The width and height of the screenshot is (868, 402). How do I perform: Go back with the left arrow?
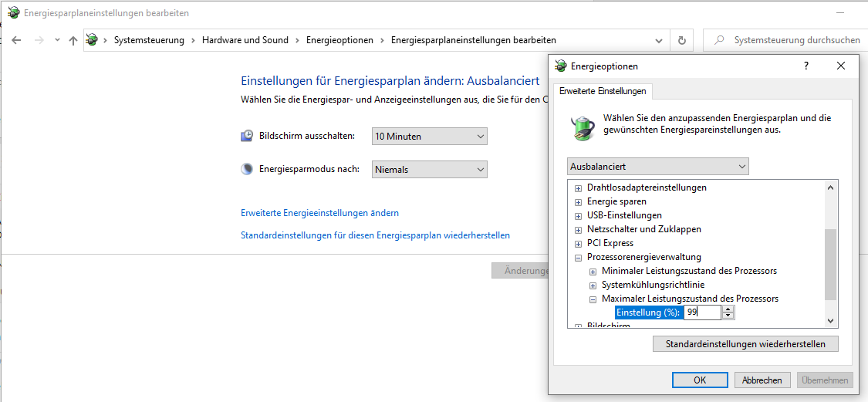click(x=16, y=40)
